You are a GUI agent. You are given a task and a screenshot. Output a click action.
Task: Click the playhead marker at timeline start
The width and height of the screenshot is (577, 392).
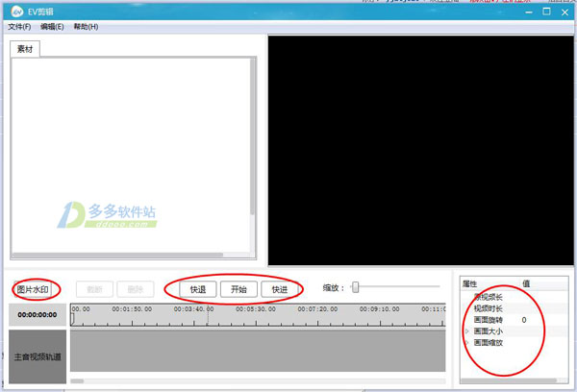click(72, 319)
